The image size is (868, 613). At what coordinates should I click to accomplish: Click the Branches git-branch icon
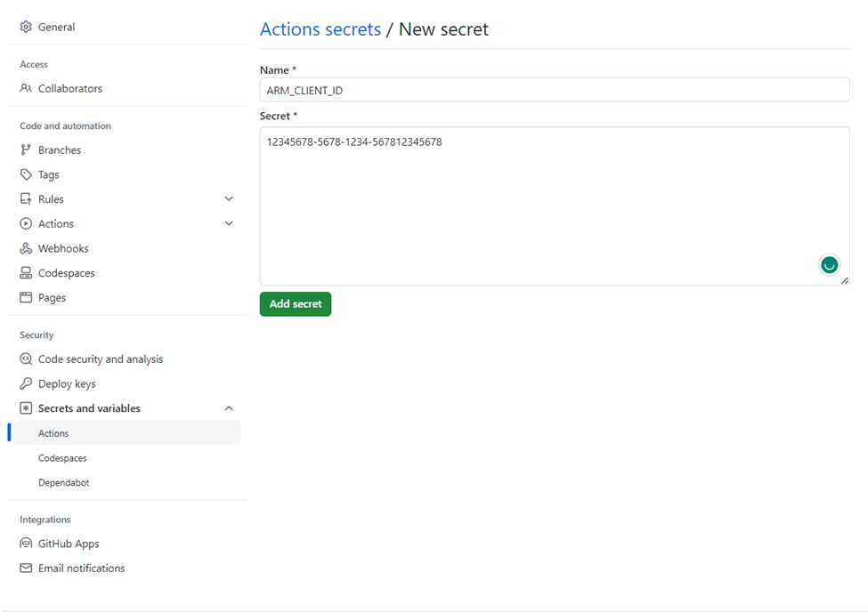tap(26, 149)
